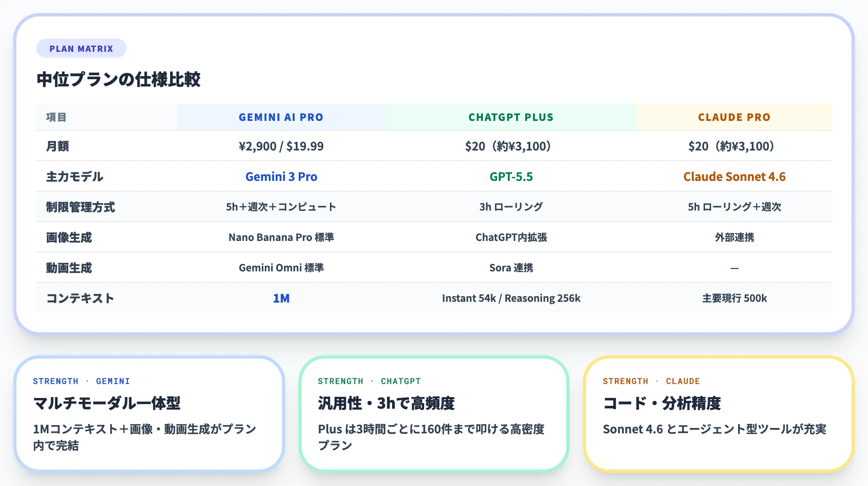Click the 3h ローリング cell
The height and width of the screenshot is (486, 868).
(511, 207)
